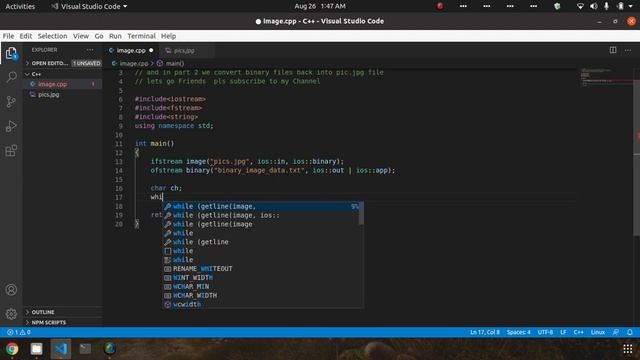Choose suggestion RENAME_WHITEOUT
This screenshot has height=360, width=640.
261,269
